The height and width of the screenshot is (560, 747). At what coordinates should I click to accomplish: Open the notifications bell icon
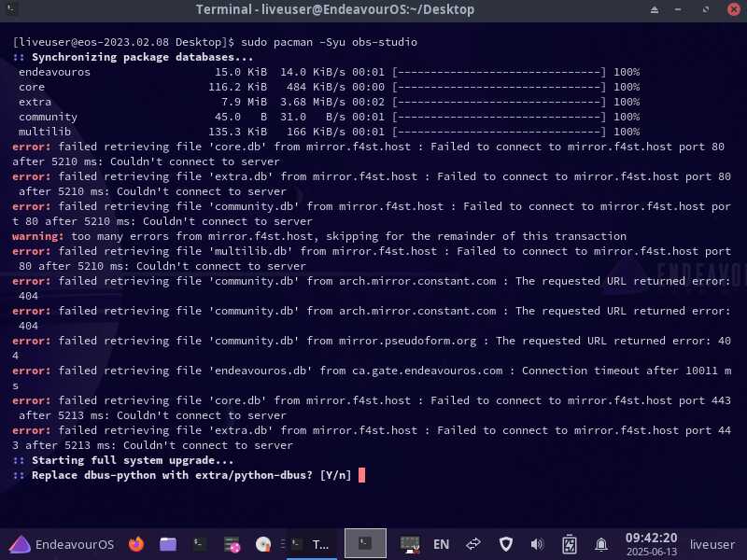click(601, 544)
